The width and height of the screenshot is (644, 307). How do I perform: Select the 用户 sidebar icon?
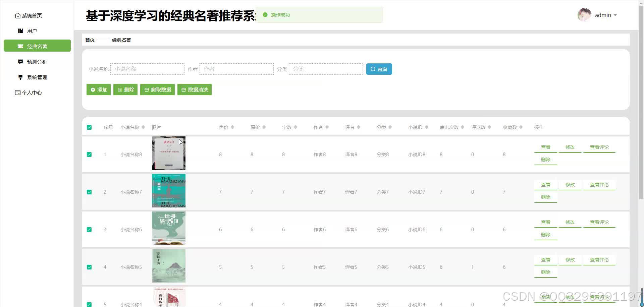[x=20, y=31]
